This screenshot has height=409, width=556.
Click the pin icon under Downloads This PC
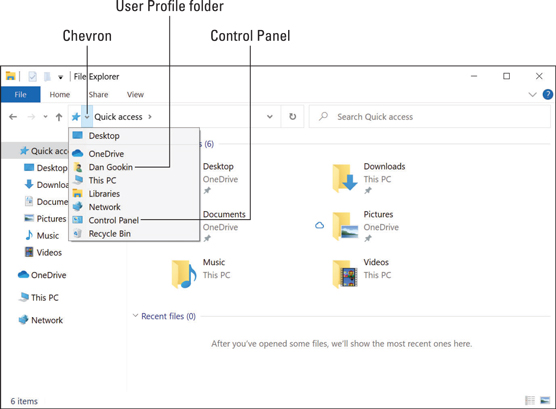pos(368,190)
